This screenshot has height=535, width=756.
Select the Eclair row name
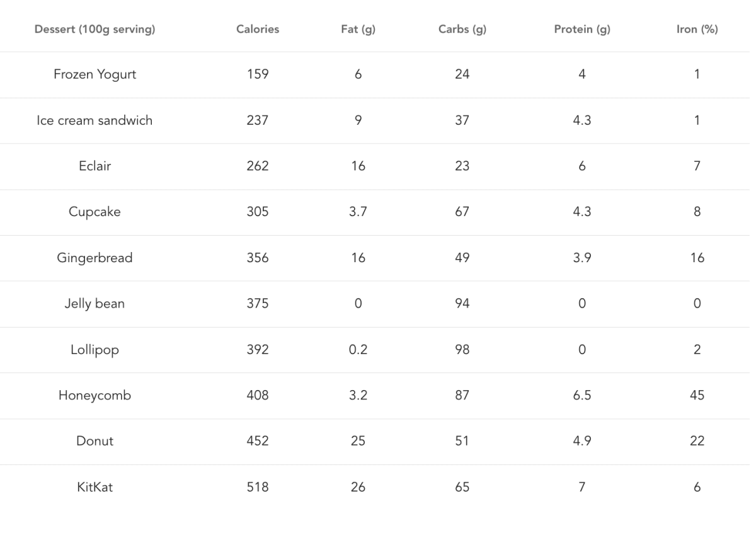95,166
